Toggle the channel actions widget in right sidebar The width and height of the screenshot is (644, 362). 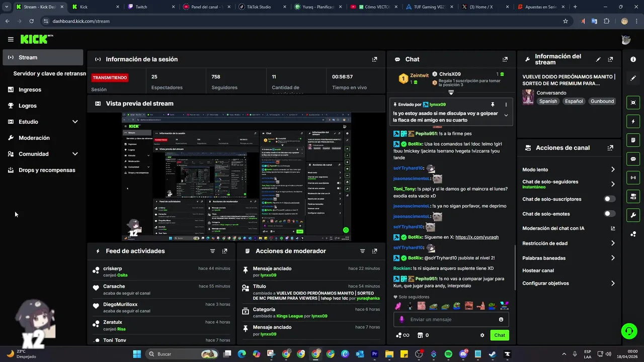point(633,196)
